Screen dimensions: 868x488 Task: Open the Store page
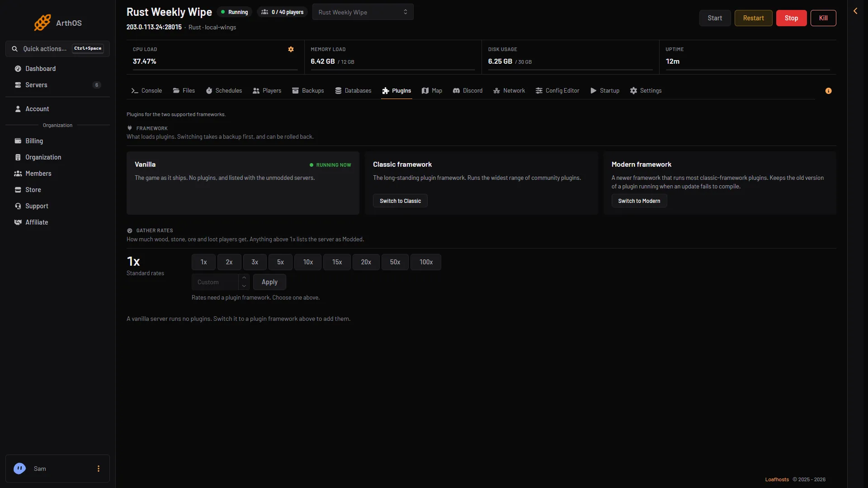point(57,190)
